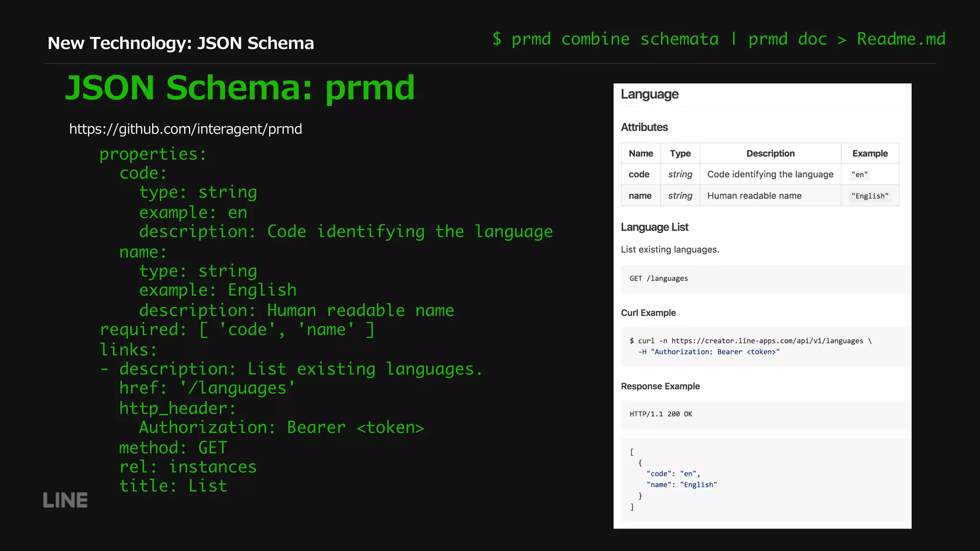Image resolution: width=980 pixels, height=551 pixels.
Task: Click the LINE logo
Action: coord(65,500)
